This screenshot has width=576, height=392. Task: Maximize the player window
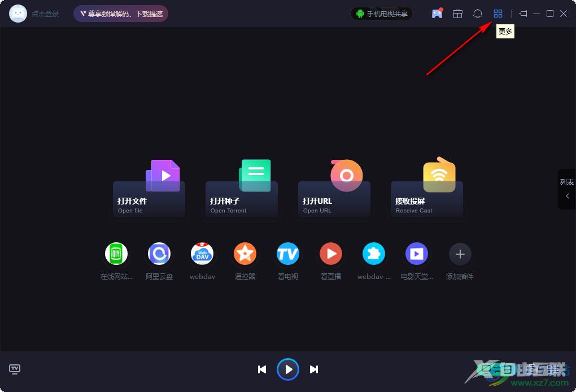tap(550, 14)
